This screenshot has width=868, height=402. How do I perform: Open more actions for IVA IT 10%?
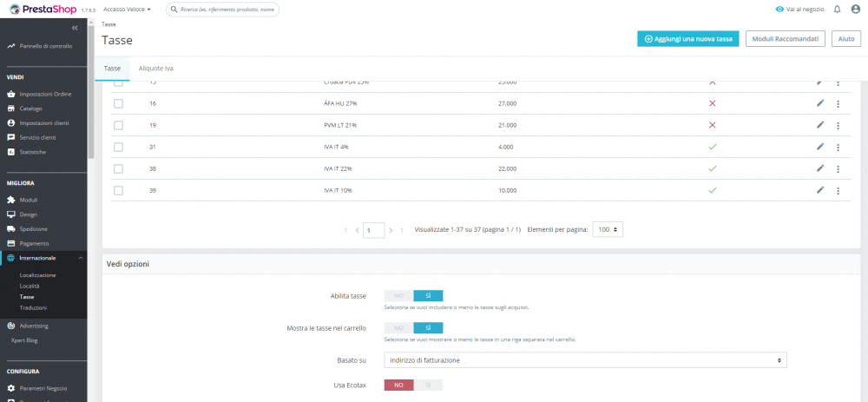(x=838, y=190)
